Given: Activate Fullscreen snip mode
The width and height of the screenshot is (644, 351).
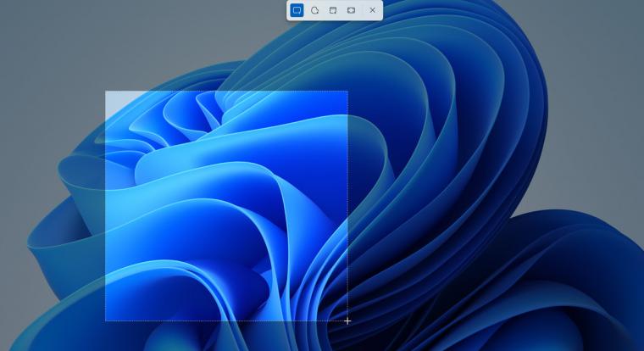Looking at the screenshot, I should [351, 10].
